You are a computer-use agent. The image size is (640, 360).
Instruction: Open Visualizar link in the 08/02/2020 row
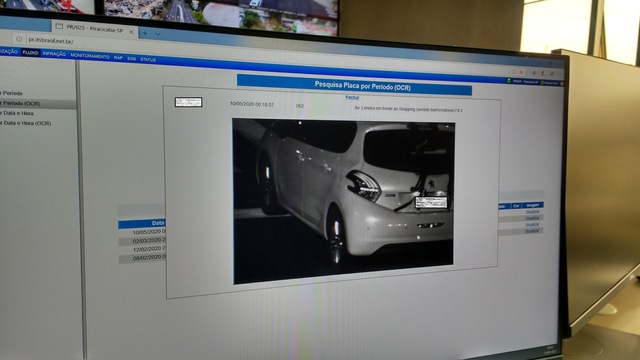[532, 231]
